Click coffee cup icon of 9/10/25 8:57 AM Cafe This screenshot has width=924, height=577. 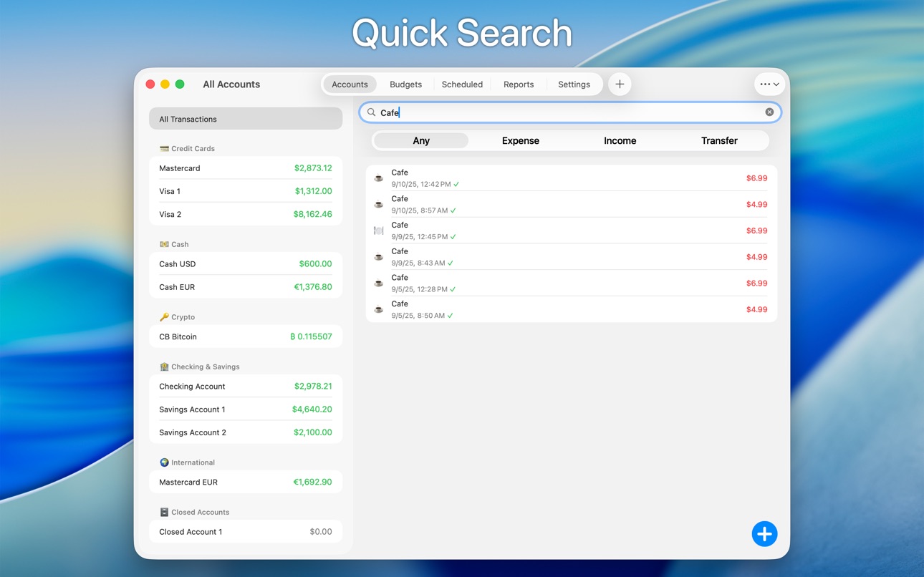379,205
